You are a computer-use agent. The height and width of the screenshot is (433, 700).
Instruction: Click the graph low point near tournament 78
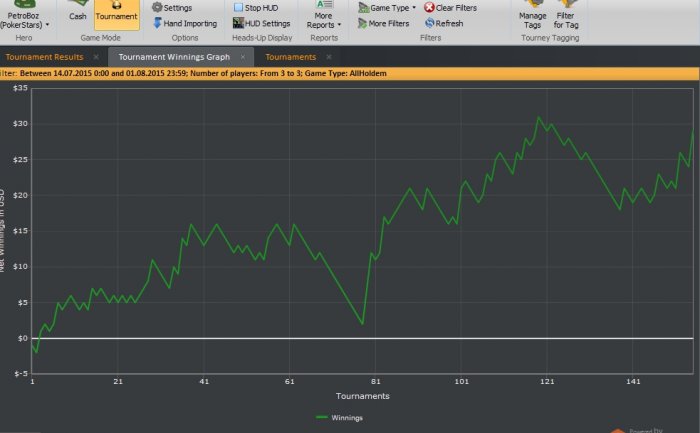[x=362, y=324]
